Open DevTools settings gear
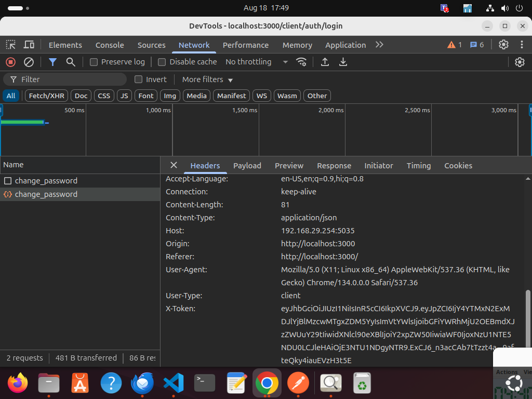Viewport: 532px width, 399px height. click(x=503, y=45)
